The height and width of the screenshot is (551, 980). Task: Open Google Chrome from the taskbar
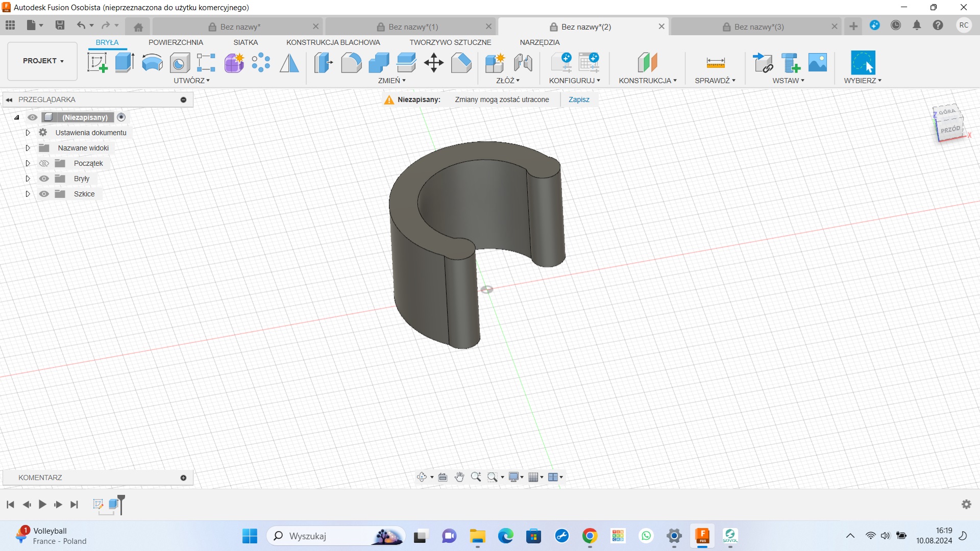(x=590, y=536)
